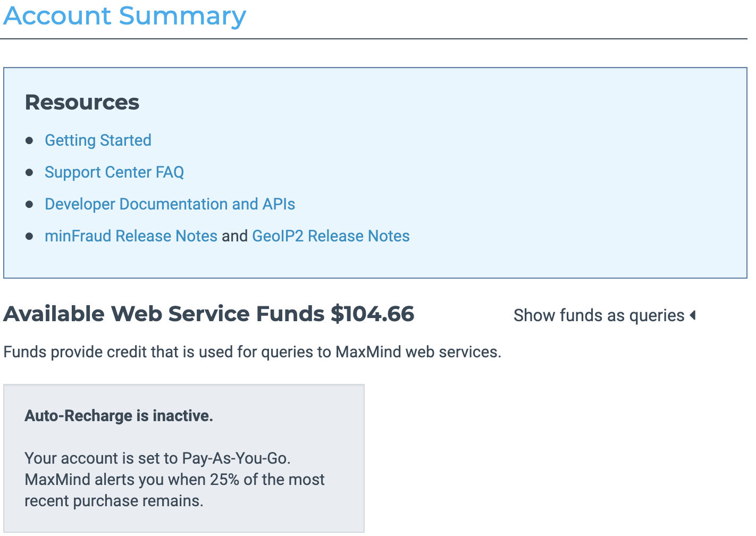The height and width of the screenshot is (536, 756).
Task: View the GeoIP2 Release Notes
Action: pos(331,236)
